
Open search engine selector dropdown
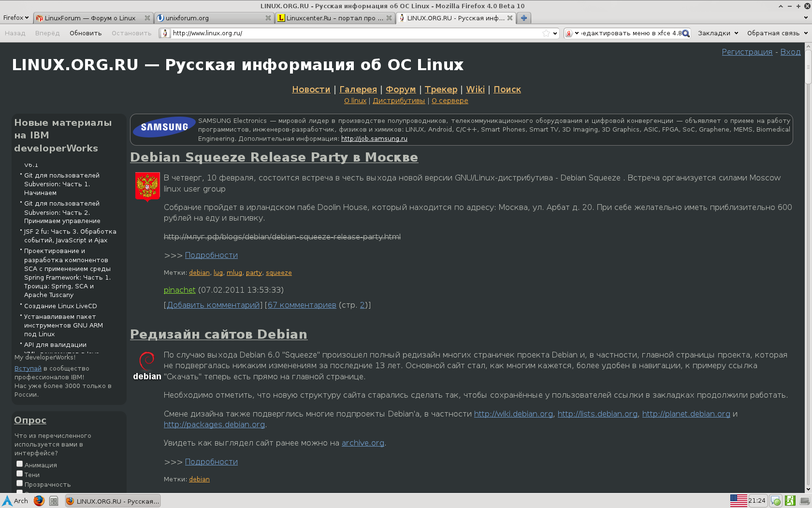[577, 33]
